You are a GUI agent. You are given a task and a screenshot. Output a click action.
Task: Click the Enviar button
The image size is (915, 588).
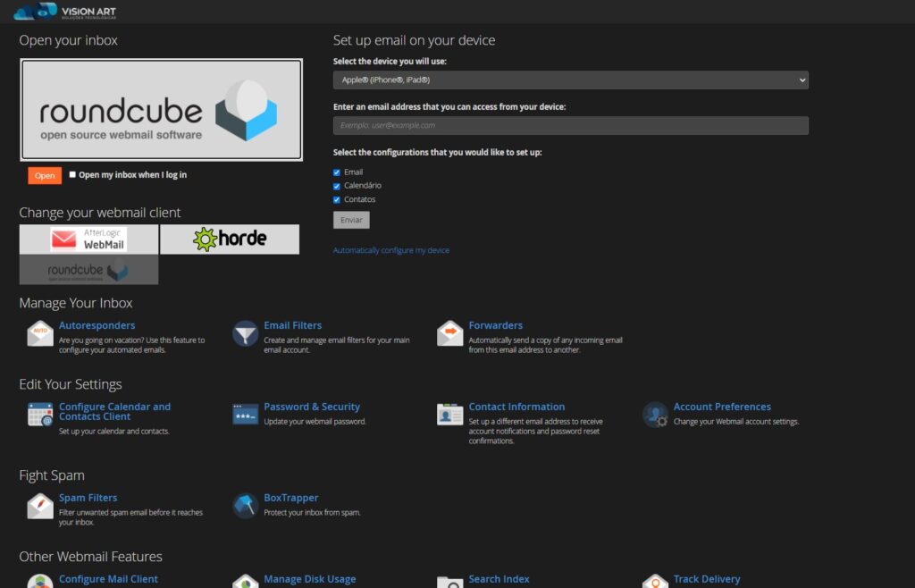click(x=351, y=220)
